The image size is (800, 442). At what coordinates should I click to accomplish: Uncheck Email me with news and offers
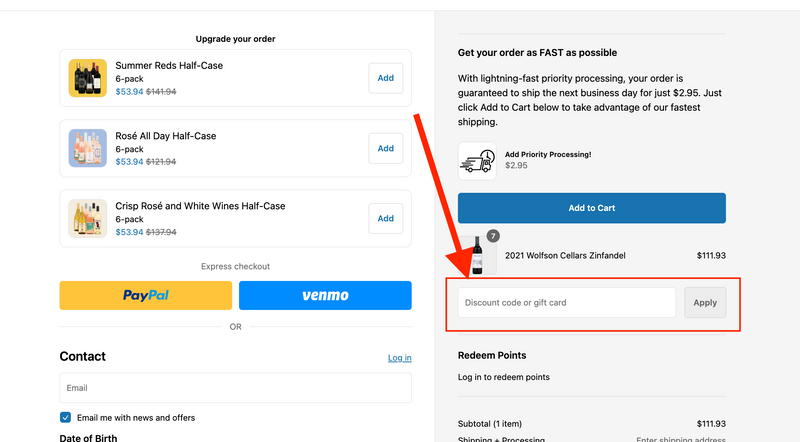[x=66, y=417]
